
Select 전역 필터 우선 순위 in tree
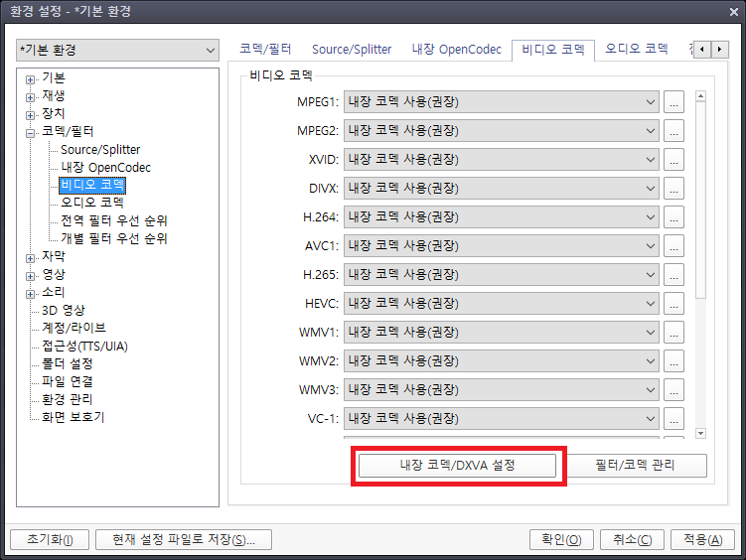pyautogui.click(x=114, y=220)
